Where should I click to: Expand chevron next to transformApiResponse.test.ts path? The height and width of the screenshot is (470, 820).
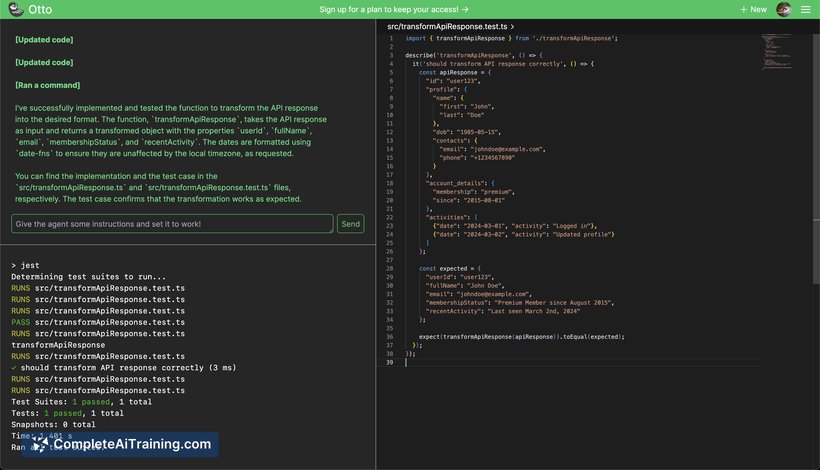514,26
